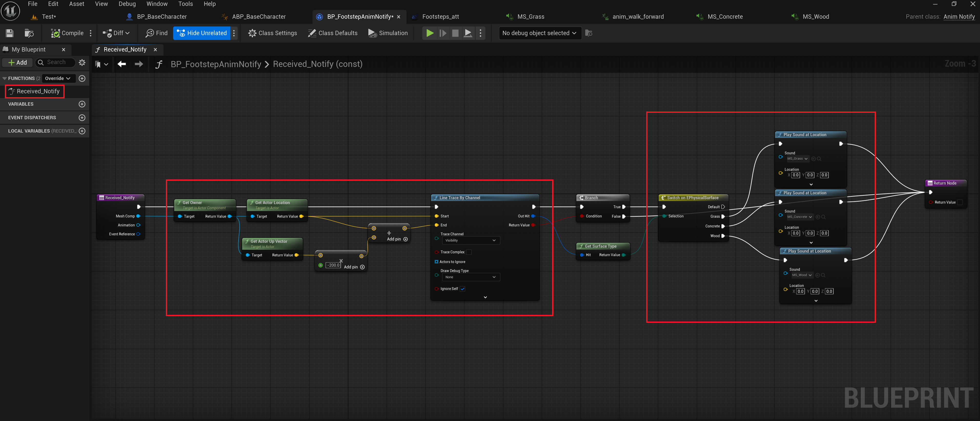This screenshot has height=421, width=980.
Task: Open the Trace Channel Visibility dropdown
Action: (470, 240)
